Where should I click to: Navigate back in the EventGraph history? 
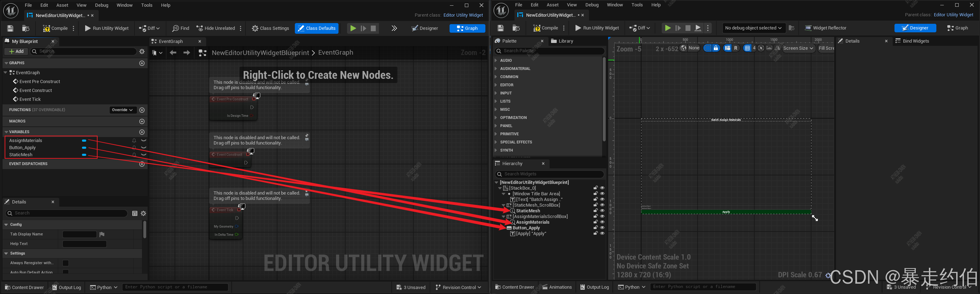click(x=173, y=53)
